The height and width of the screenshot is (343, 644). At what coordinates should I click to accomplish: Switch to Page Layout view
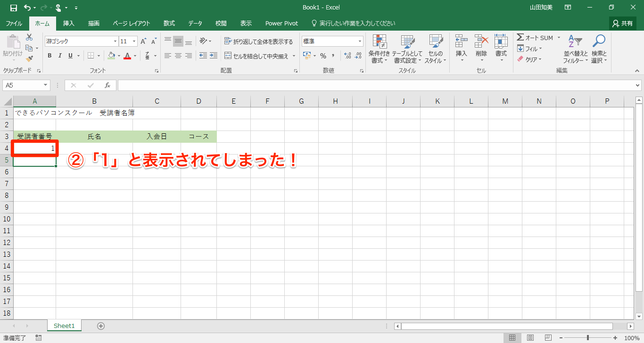pyautogui.click(x=530, y=338)
